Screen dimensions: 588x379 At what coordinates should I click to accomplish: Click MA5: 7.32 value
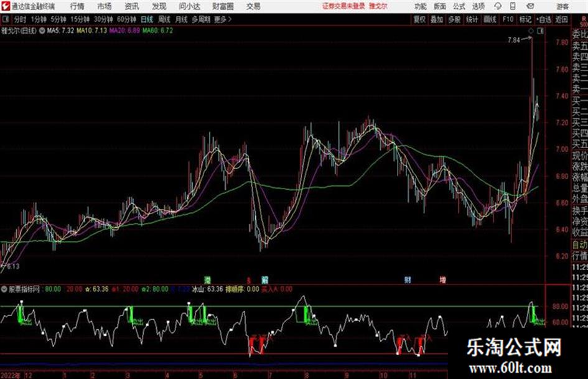tap(60, 30)
